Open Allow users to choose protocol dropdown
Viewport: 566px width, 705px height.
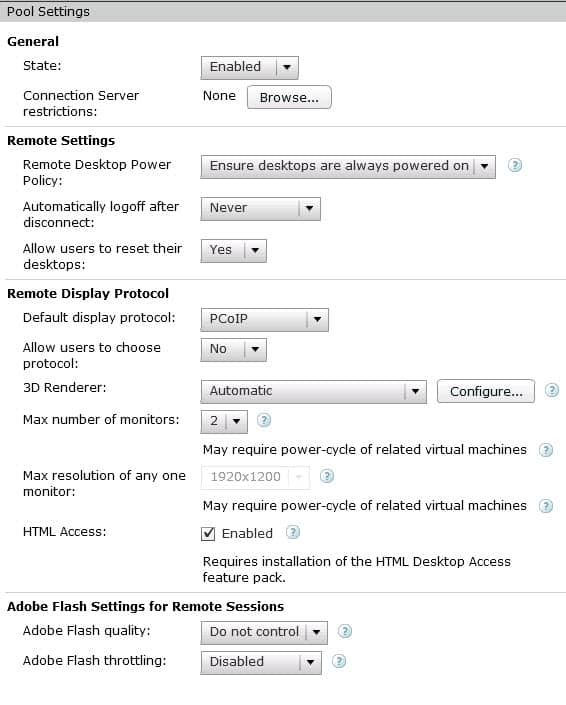pyautogui.click(x=234, y=350)
